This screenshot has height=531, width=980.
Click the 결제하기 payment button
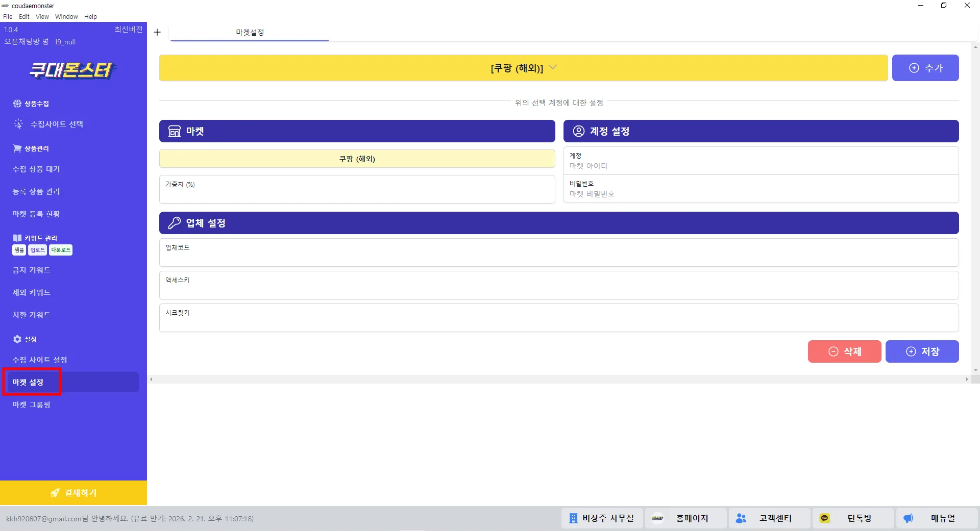coord(73,493)
